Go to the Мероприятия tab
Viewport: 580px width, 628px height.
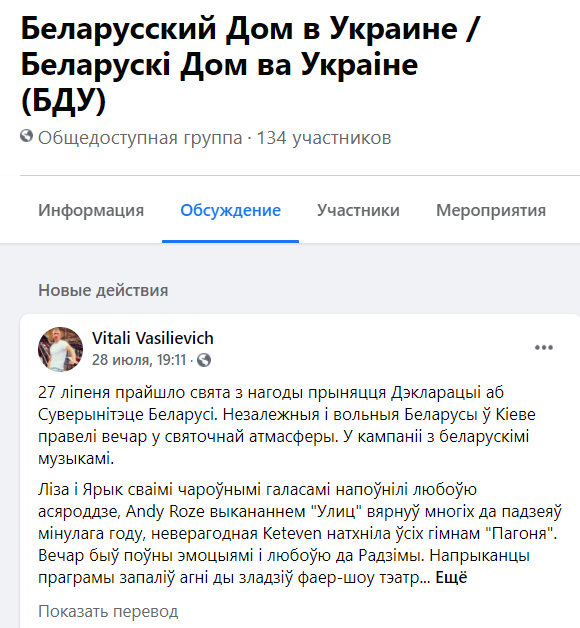[491, 210]
